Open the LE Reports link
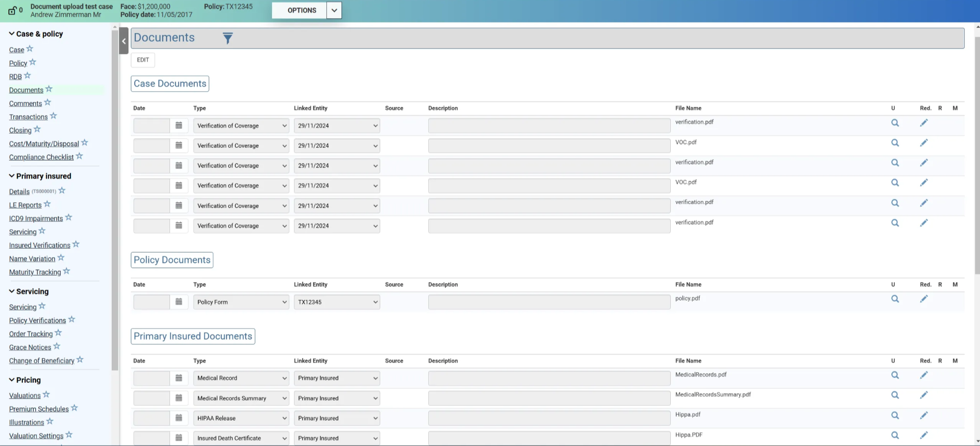The height and width of the screenshot is (446, 980). [x=25, y=205]
